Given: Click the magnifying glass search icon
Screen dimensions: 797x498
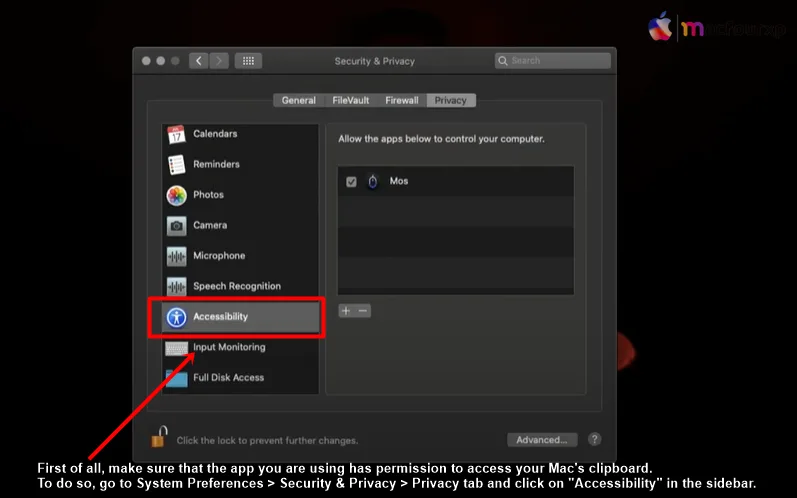Looking at the screenshot, I should tap(503, 60).
